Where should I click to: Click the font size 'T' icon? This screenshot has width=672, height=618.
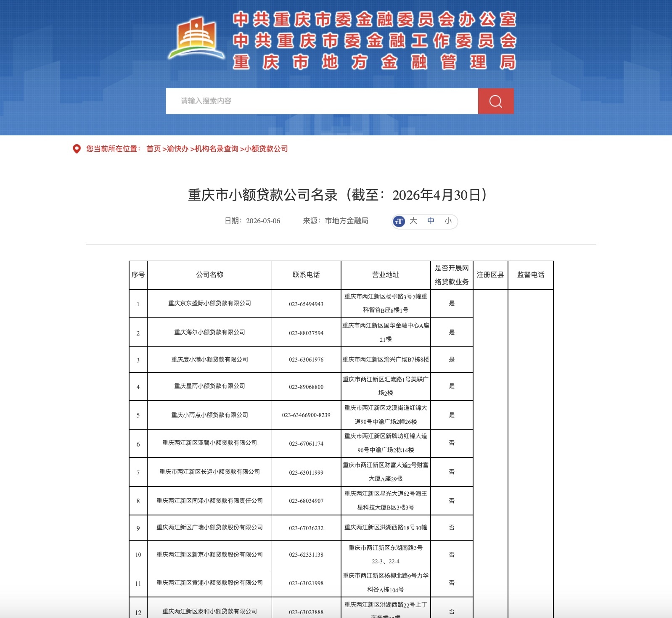399,221
